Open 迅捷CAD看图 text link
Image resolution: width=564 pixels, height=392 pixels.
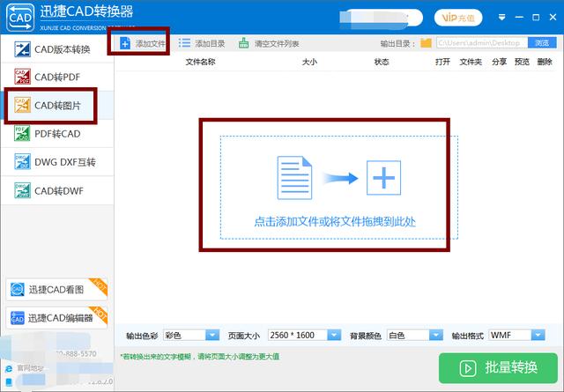click(56, 290)
